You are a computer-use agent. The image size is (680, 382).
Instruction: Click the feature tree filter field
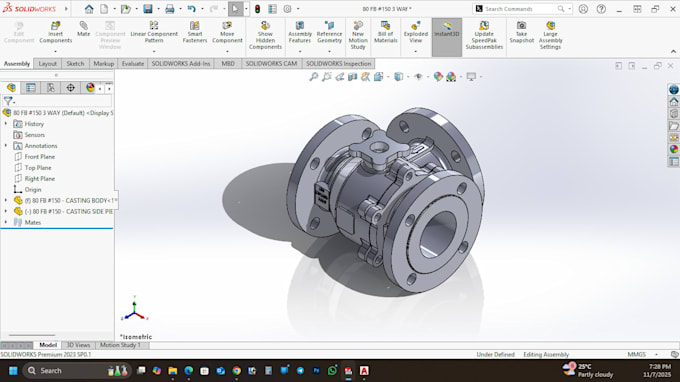[x=57, y=101]
